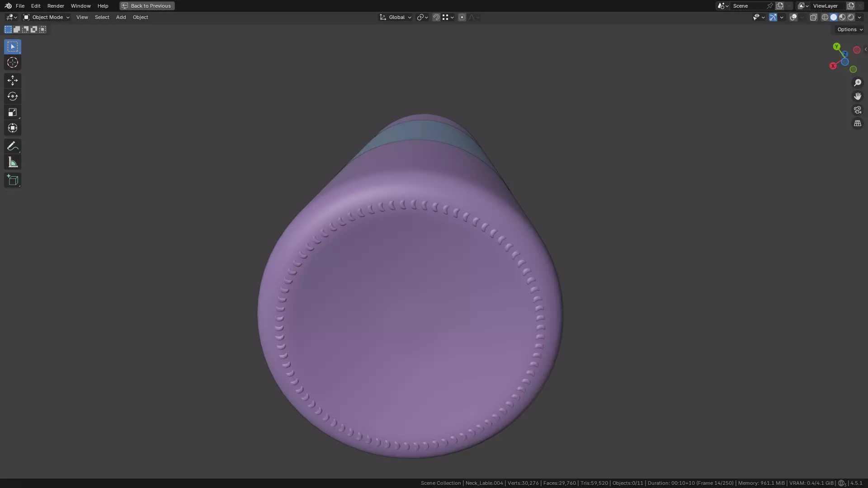Expand the Options dropdown
The width and height of the screenshot is (868, 488).
point(849,29)
